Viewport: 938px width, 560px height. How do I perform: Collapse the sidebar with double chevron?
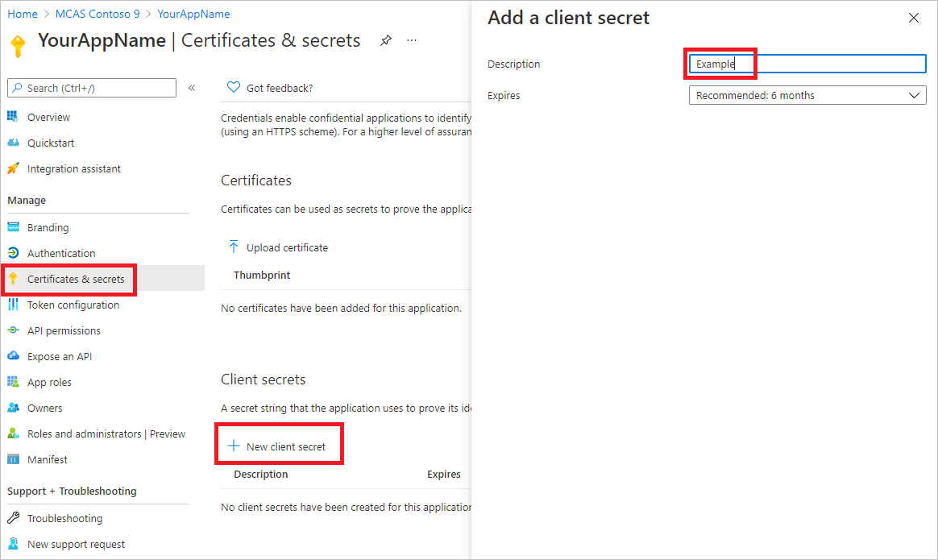click(192, 88)
